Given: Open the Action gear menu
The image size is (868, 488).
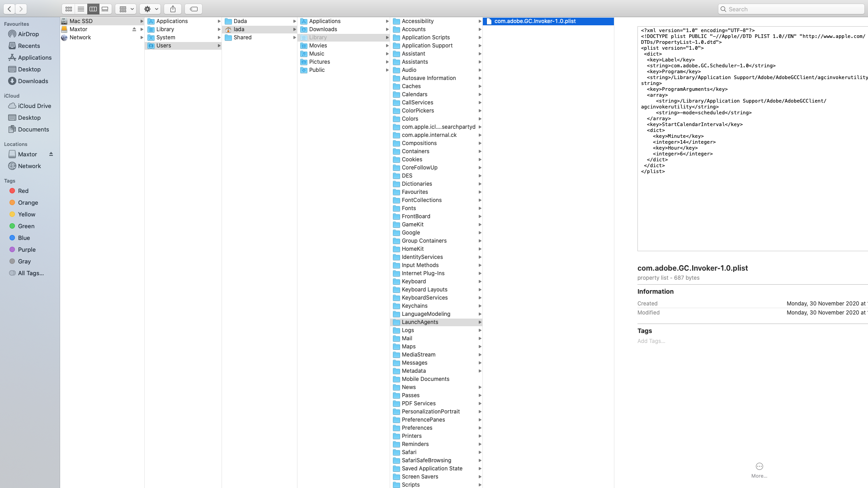Looking at the screenshot, I should [x=150, y=9].
